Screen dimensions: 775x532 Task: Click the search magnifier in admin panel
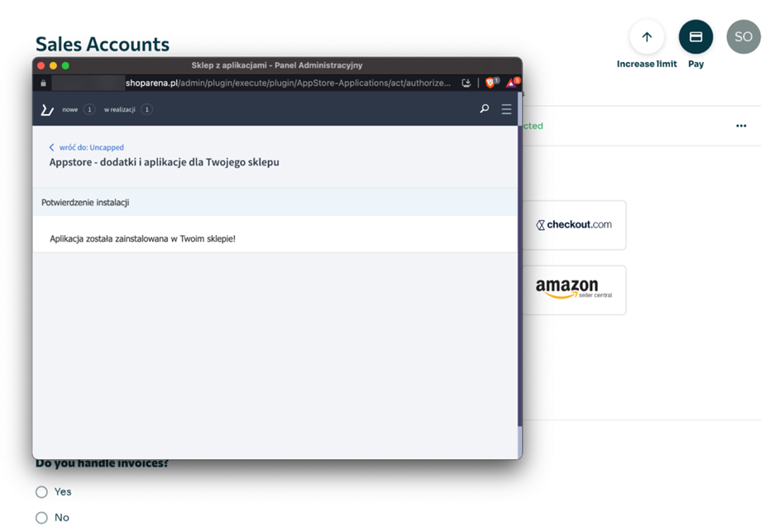point(485,109)
